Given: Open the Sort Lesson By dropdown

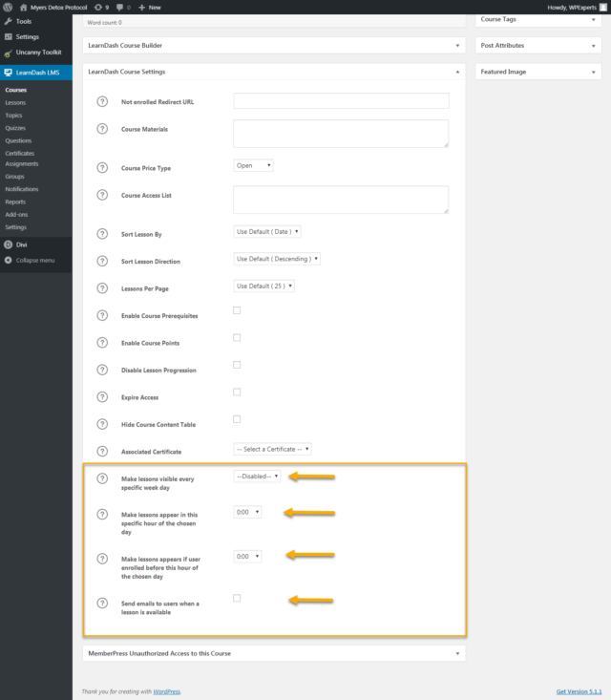Looking at the screenshot, I should click(267, 232).
